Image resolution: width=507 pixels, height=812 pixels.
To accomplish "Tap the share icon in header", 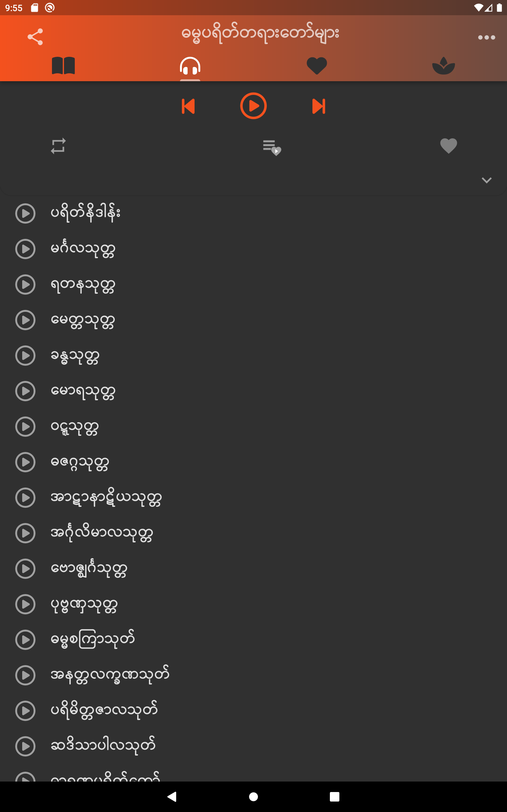I will [x=35, y=36].
